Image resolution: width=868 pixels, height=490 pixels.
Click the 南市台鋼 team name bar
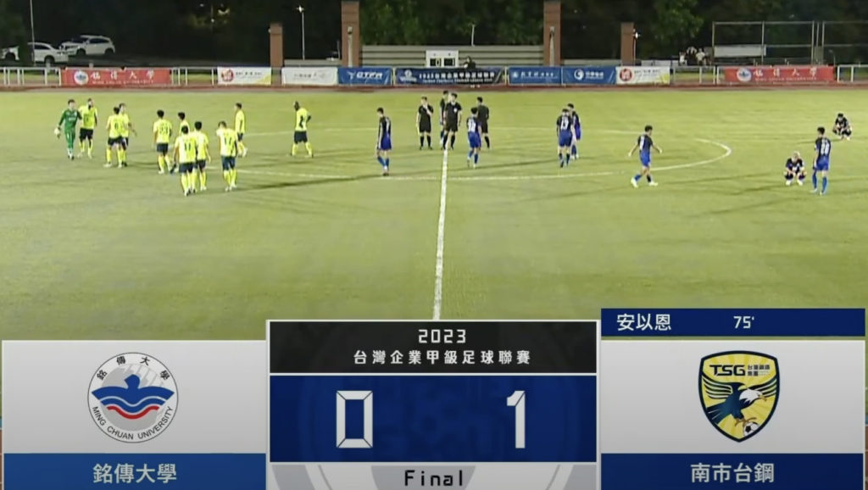tap(732, 472)
